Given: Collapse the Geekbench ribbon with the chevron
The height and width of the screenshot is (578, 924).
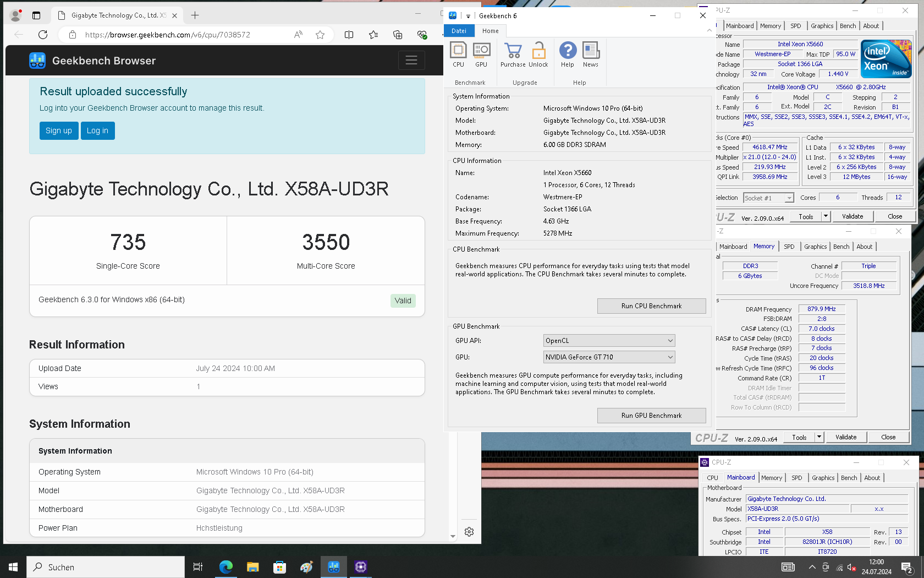Looking at the screenshot, I should [x=709, y=31].
